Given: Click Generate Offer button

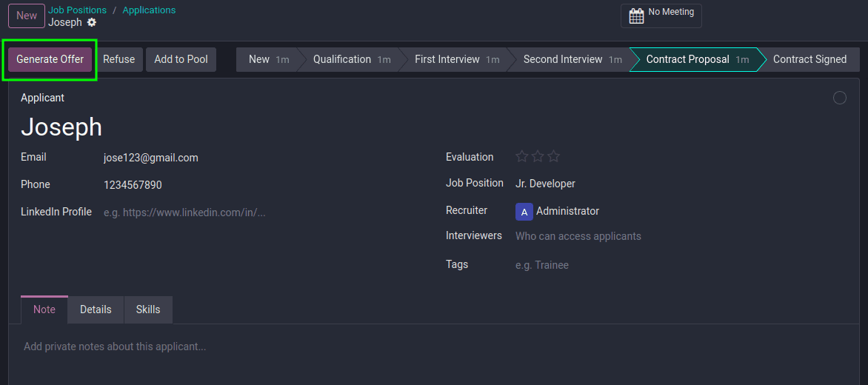Looking at the screenshot, I should pyautogui.click(x=50, y=59).
